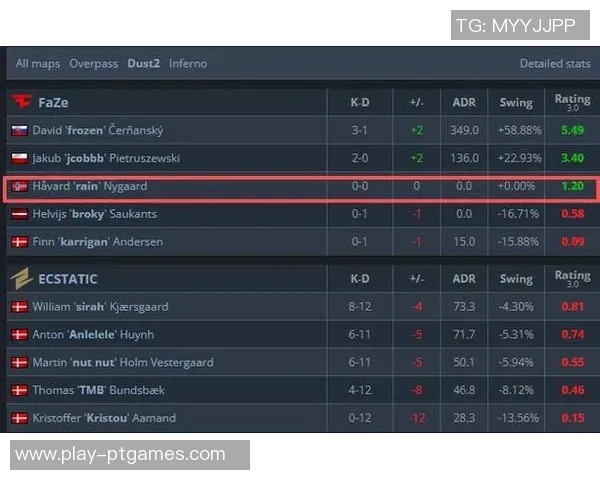Open Kristoffer 'Kristou' Aamand player profile
The height and width of the screenshot is (480, 600).
pyautogui.click(x=104, y=418)
